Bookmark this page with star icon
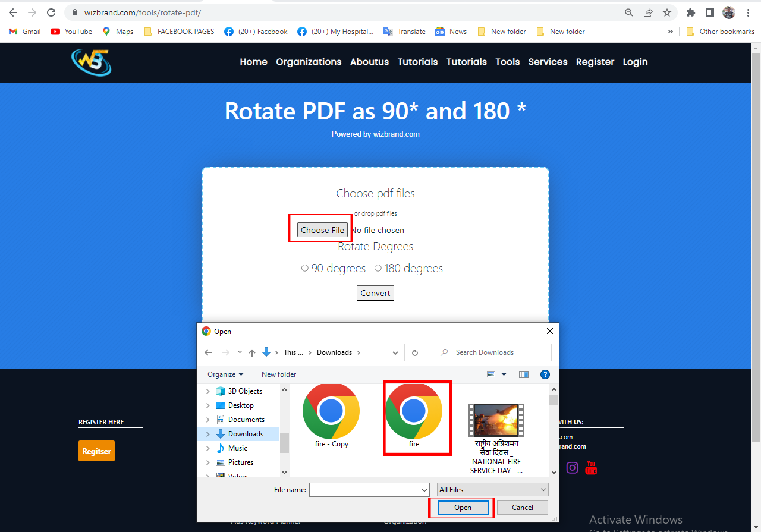This screenshot has width=761, height=532. (667, 12)
